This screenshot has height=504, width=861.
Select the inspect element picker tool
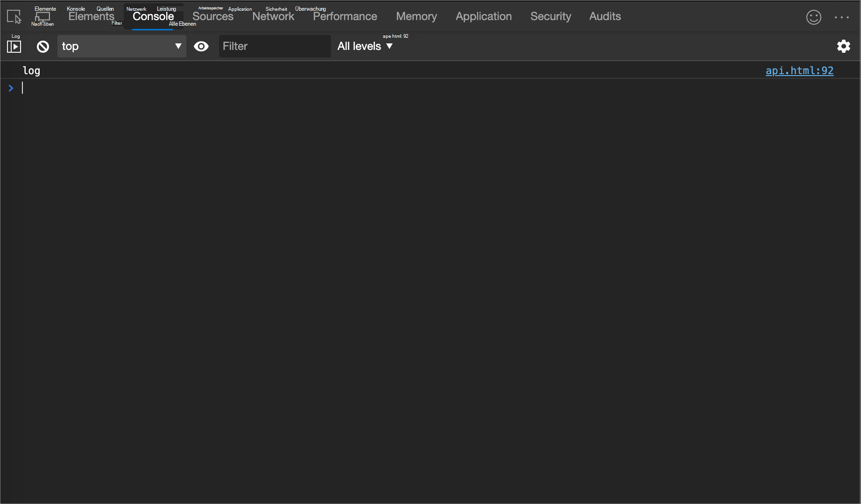[x=14, y=17]
